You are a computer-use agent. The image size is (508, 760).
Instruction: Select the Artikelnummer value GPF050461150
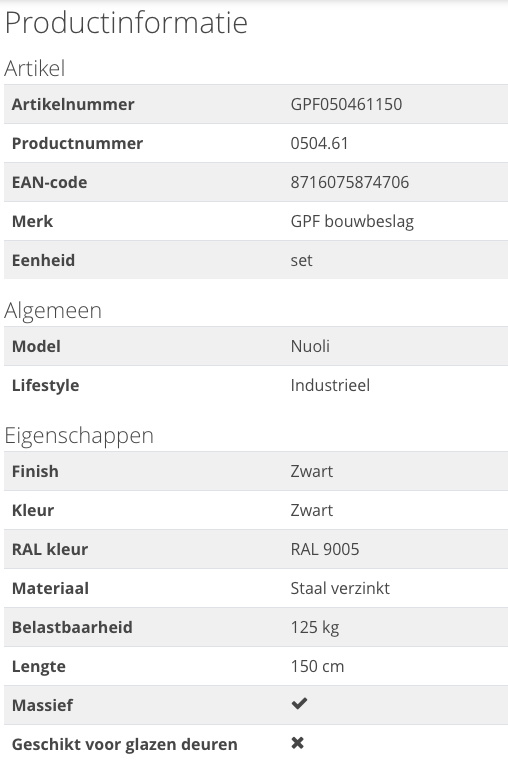(346, 104)
